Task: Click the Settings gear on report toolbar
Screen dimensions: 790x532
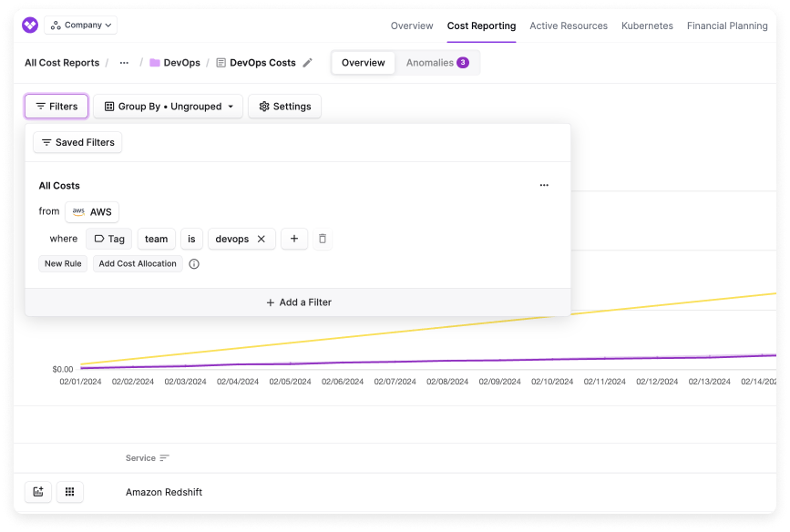Action: coord(263,106)
